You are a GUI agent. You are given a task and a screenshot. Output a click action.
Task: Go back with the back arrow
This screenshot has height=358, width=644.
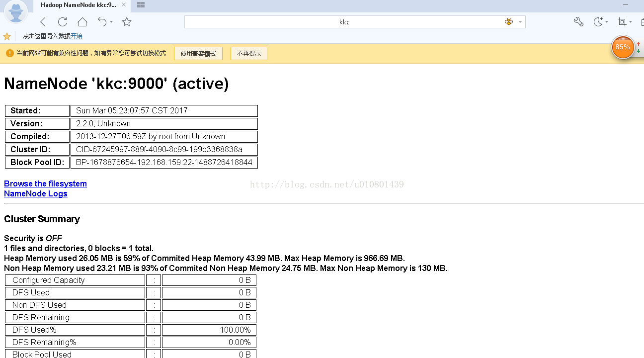43,22
